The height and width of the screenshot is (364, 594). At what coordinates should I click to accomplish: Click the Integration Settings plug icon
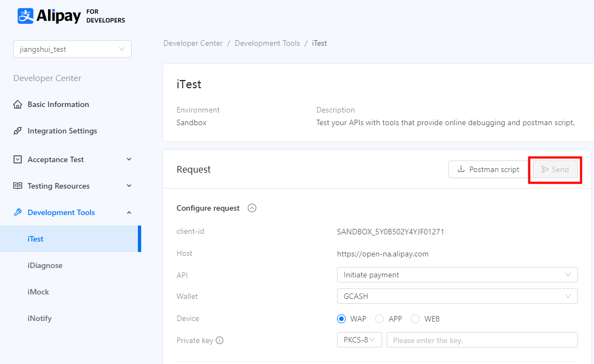coord(18,131)
